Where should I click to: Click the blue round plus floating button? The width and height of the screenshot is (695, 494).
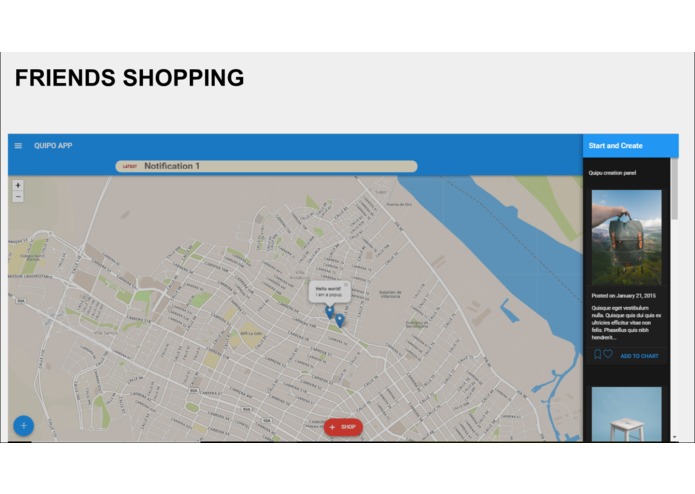pyautogui.click(x=23, y=426)
